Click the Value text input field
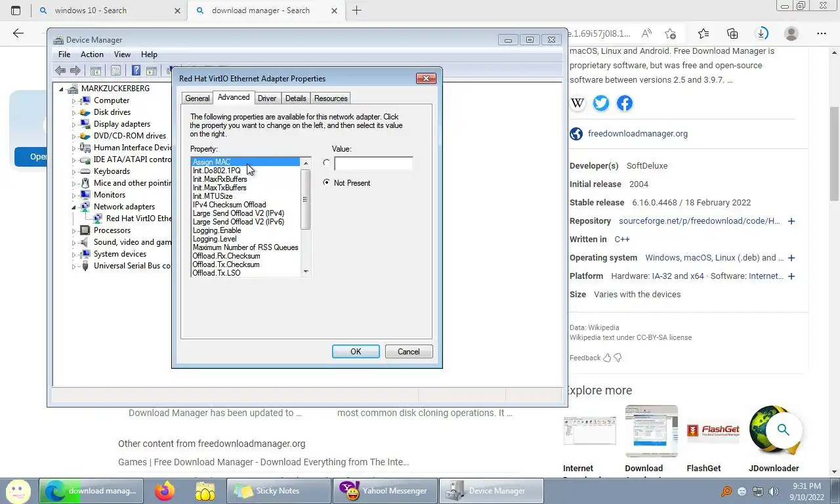 pos(373,163)
